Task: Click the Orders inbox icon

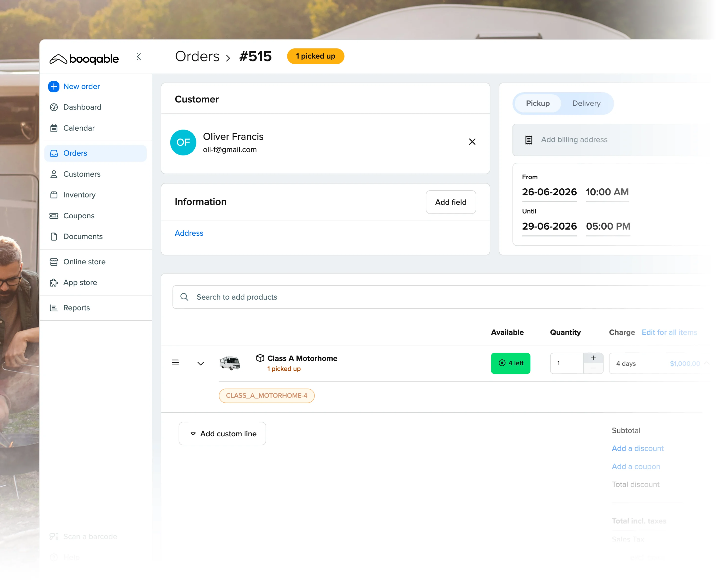Action: coord(53,153)
